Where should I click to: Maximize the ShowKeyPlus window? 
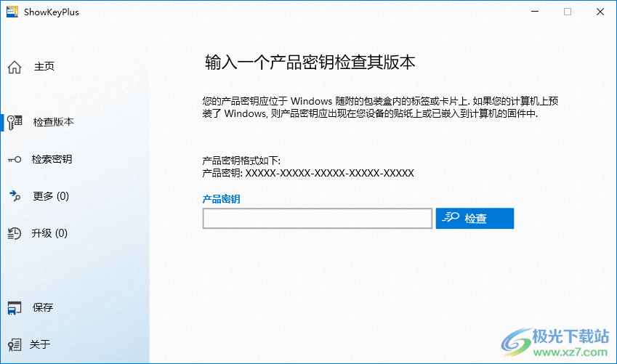point(568,12)
